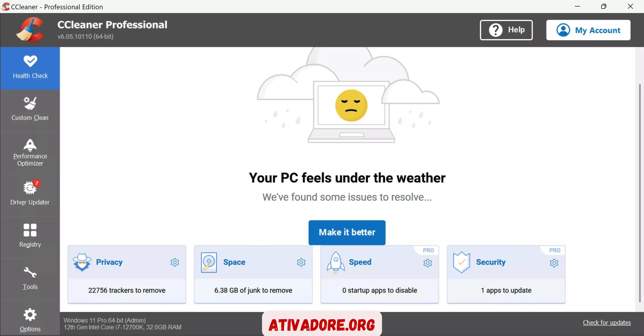Image resolution: width=644 pixels, height=336 pixels.
Task: Expand Privacy tracker settings
Action: point(174,262)
